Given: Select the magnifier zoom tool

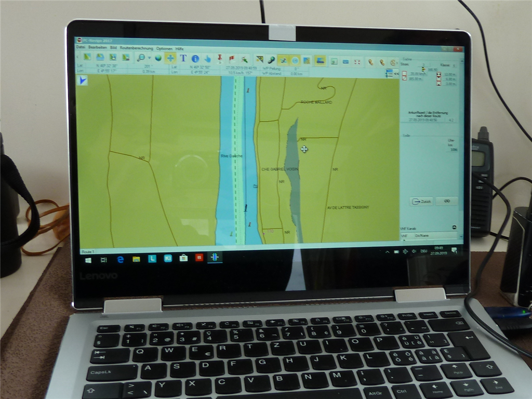Looking at the screenshot, I should click(141, 58).
